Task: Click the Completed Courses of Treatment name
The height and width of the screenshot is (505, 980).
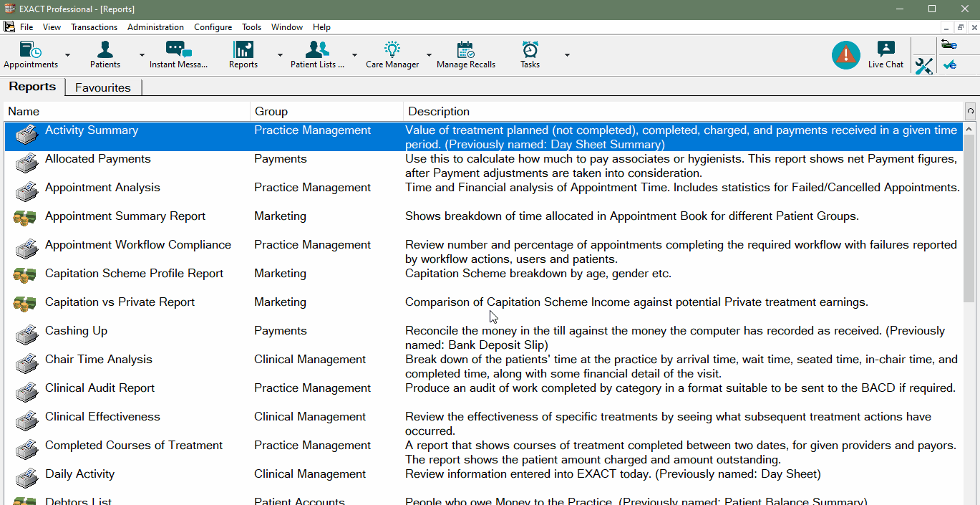Action: tap(134, 446)
